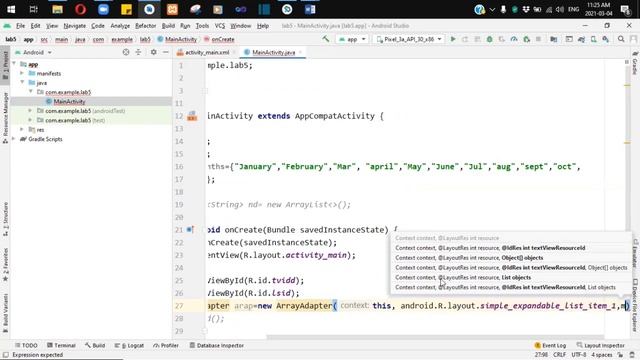Collapse the com.example.lab5 package

tap(30, 92)
